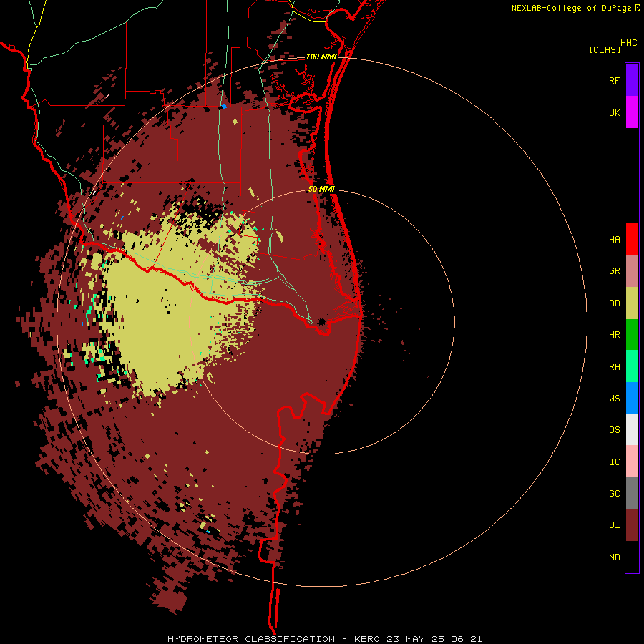Image resolution: width=644 pixels, height=644 pixels.
Task: Click the radar site black dot marker
Action: coord(321,321)
